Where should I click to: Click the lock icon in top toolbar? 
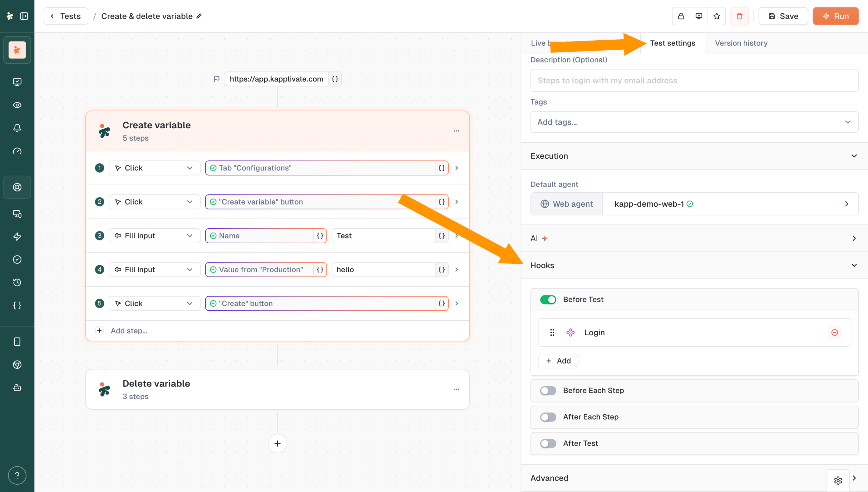[x=681, y=16]
